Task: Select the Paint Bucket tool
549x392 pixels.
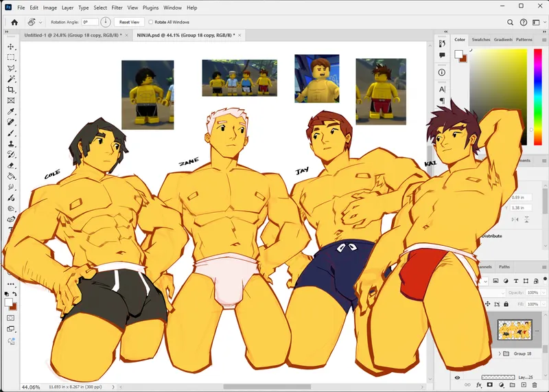Action: (11, 176)
